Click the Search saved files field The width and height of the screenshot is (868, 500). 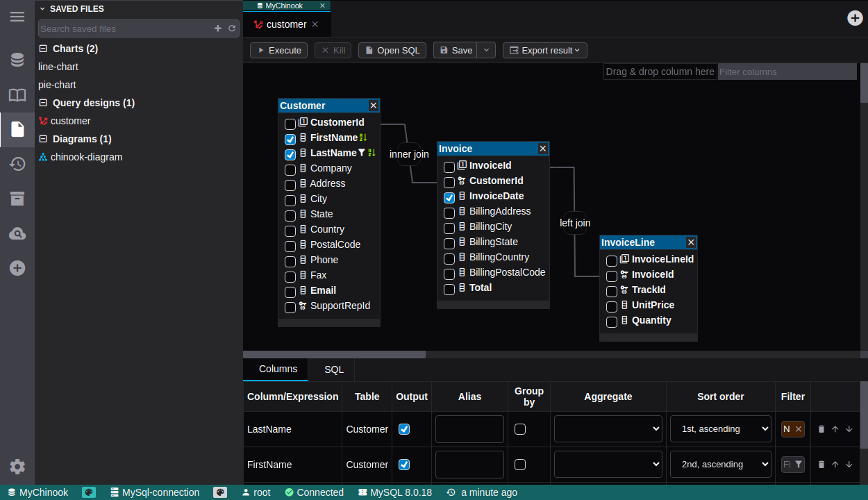(x=125, y=28)
